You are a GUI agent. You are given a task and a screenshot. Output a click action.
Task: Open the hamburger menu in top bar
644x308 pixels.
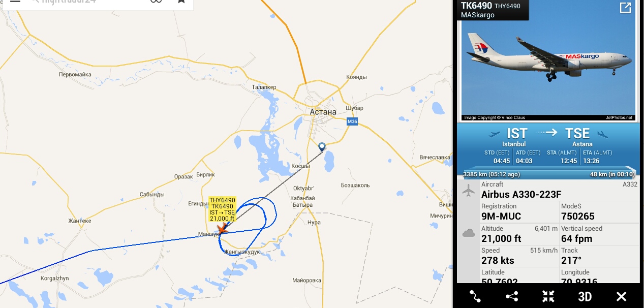pos(15,2)
